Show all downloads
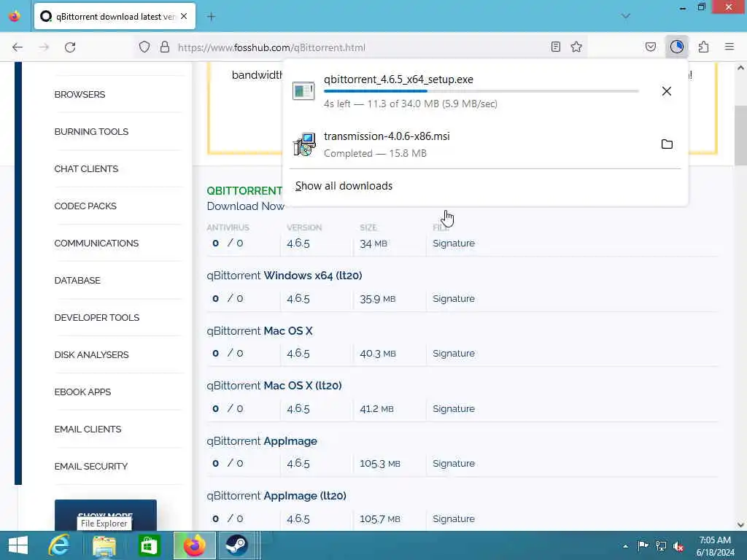This screenshot has width=747, height=560. click(344, 186)
